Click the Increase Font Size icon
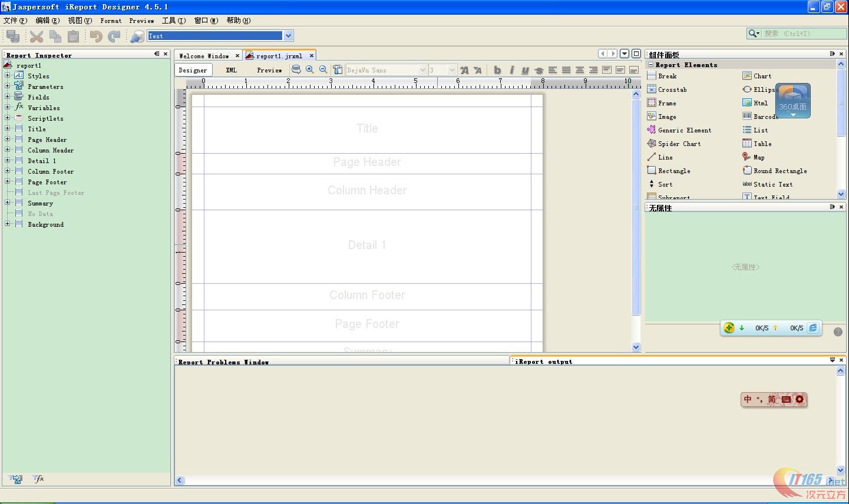The height and width of the screenshot is (504, 849). point(464,70)
